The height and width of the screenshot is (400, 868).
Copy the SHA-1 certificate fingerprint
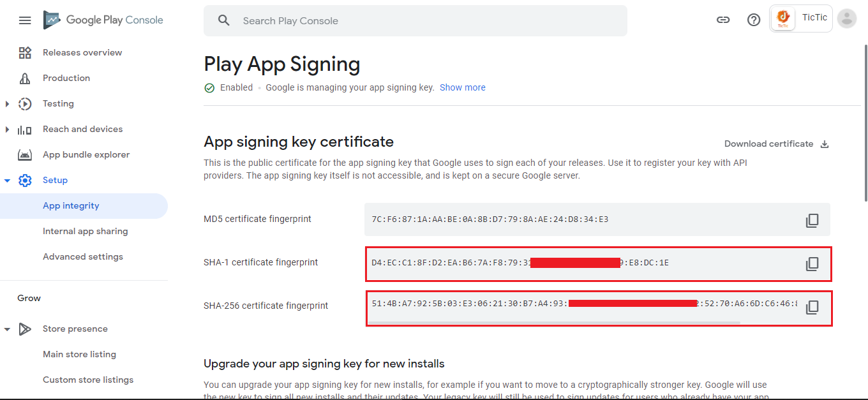point(812,264)
